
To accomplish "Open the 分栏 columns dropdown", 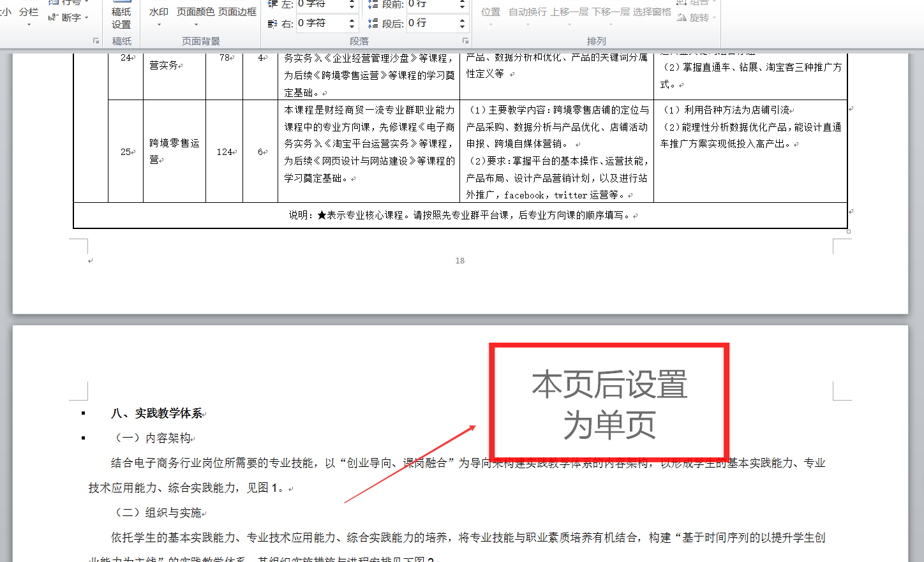I will click(x=29, y=16).
